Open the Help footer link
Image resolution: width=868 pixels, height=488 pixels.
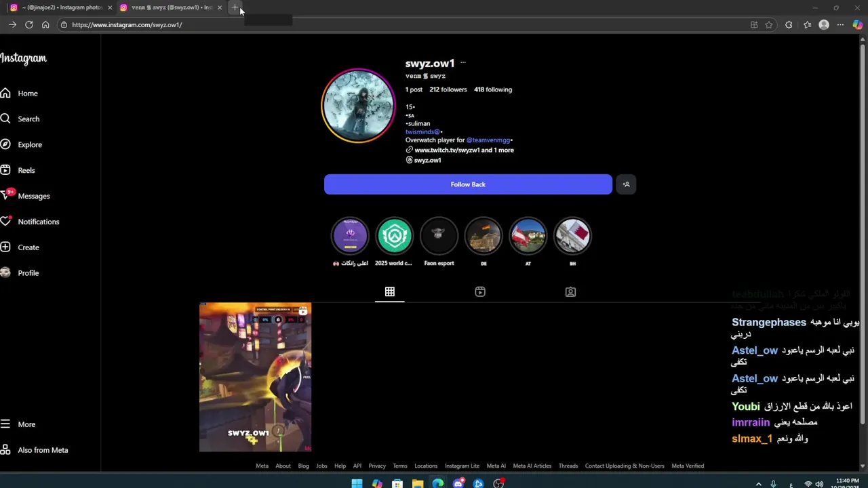tap(340, 466)
